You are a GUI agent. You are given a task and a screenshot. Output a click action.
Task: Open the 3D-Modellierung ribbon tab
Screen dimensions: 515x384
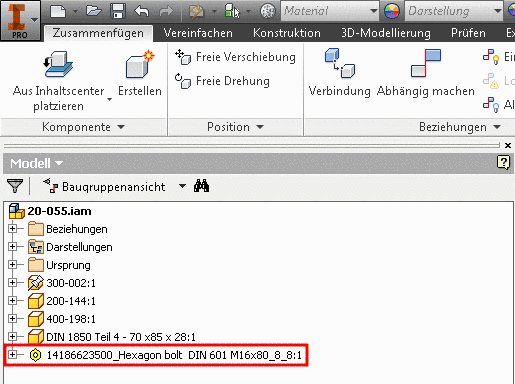(386, 33)
